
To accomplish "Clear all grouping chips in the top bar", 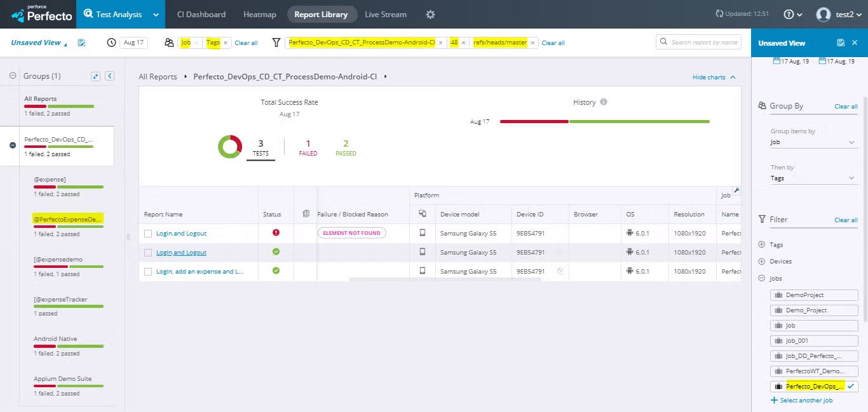I will tap(246, 43).
